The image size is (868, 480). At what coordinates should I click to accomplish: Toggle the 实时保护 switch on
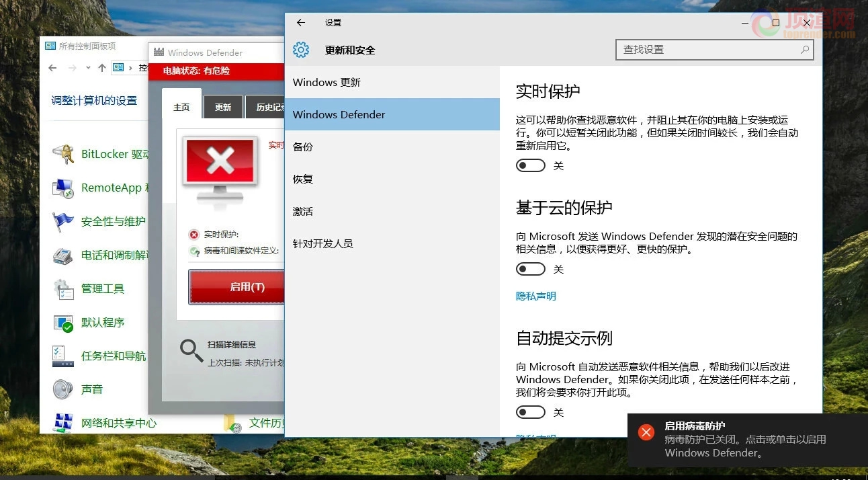click(530, 165)
